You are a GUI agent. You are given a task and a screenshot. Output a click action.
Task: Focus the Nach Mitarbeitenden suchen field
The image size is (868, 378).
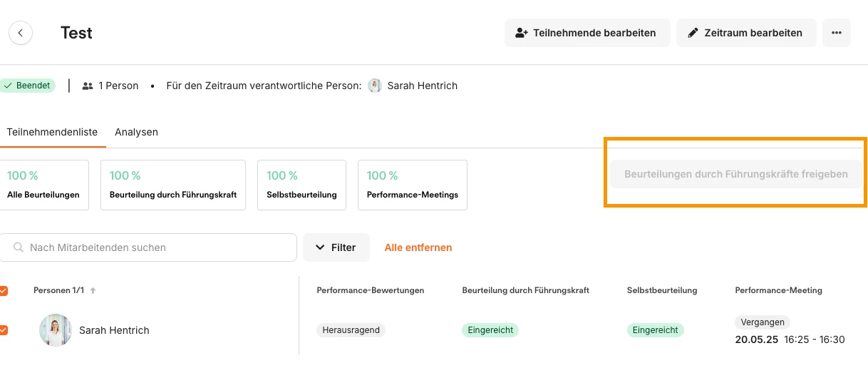pyautogui.click(x=157, y=247)
